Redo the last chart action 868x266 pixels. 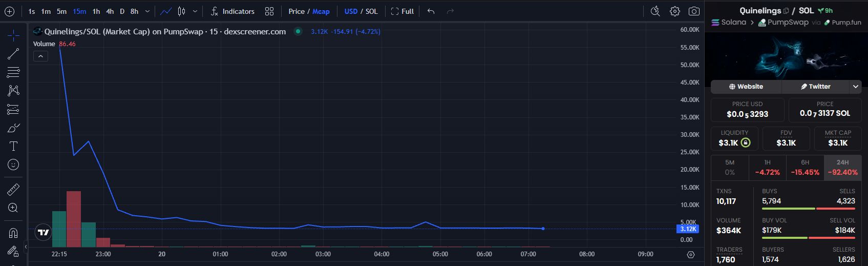450,11
